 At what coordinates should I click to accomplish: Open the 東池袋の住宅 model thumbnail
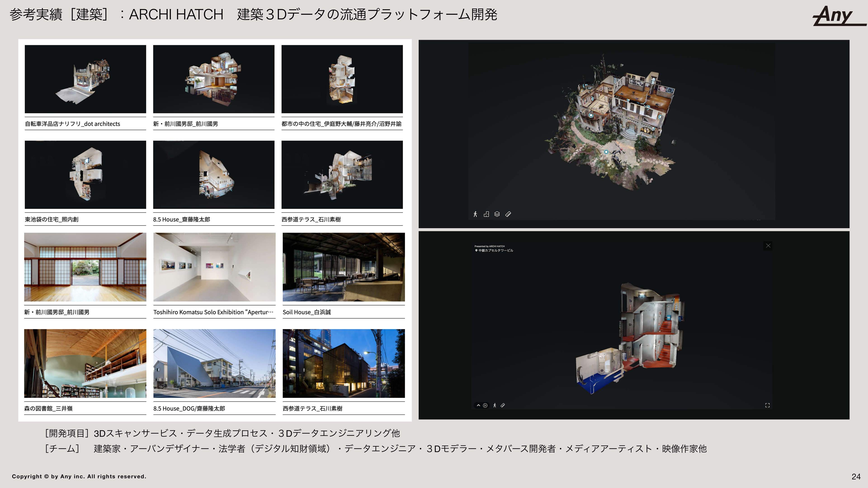pos(85,175)
